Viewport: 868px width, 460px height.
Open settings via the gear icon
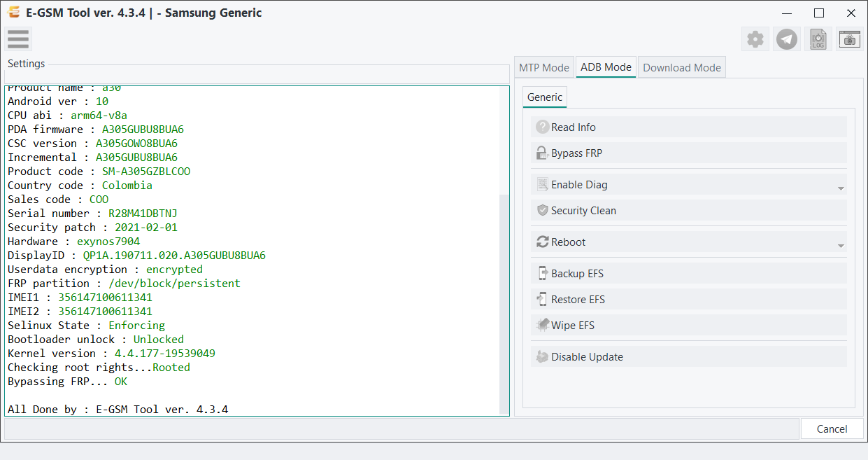click(x=755, y=39)
